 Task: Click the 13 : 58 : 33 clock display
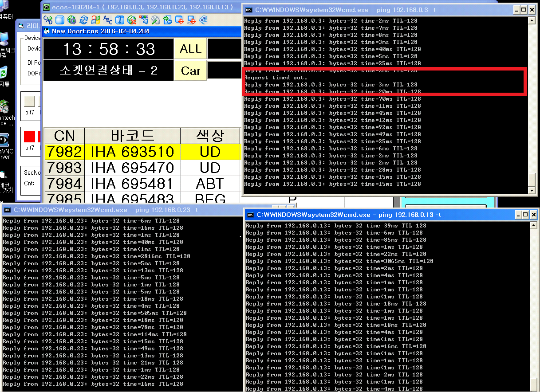tap(108, 49)
